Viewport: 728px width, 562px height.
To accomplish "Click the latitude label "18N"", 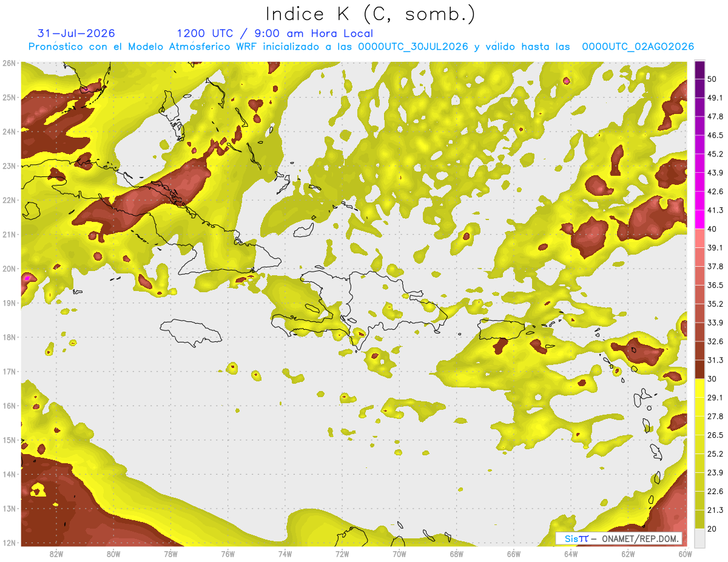I will [8, 337].
